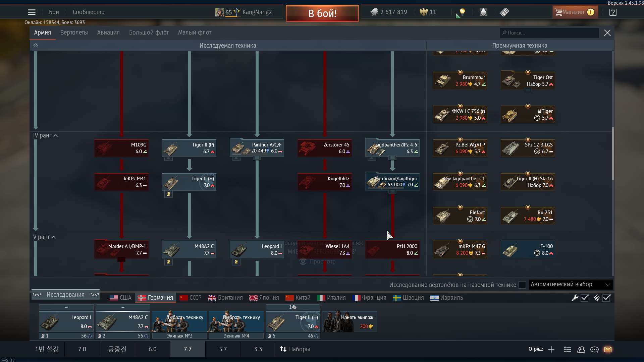Switch to the Авиация tab

pos(108,33)
